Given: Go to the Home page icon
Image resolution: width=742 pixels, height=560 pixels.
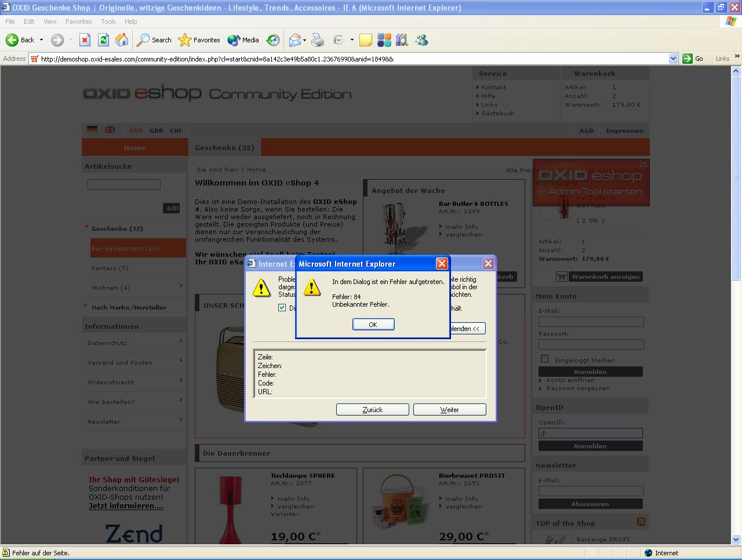Looking at the screenshot, I should 122,40.
